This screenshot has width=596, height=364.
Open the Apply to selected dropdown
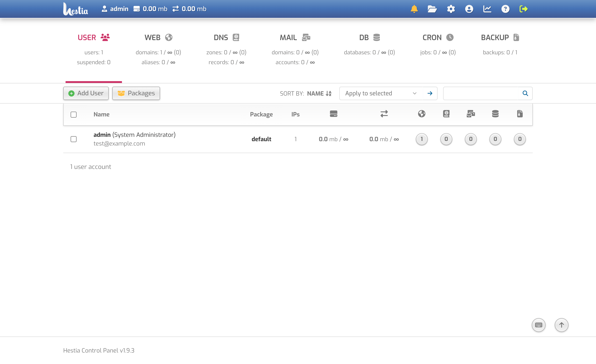pyautogui.click(x=381, y=93)
